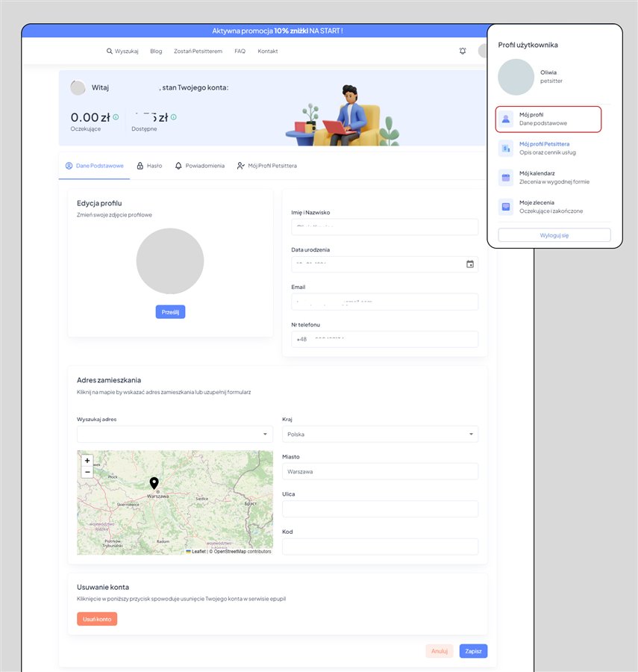This screenshot has height=672, width=638.
Task: Click the black location pin on map
Action: point(154,483)
